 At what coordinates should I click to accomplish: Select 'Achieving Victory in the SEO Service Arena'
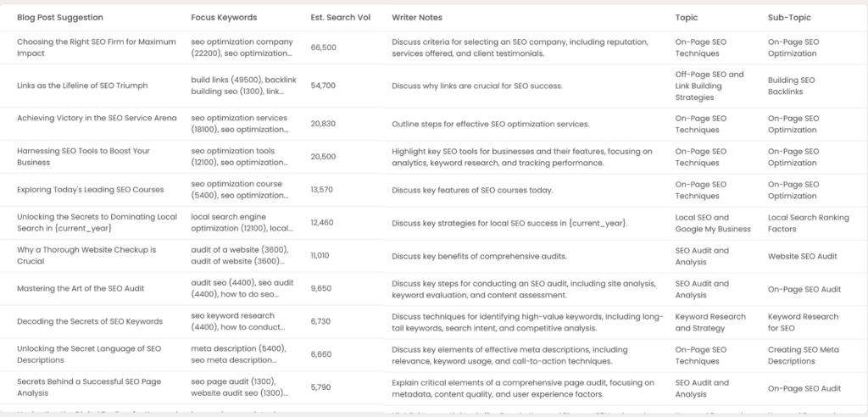pyautogui.click(x=97, y=118)
